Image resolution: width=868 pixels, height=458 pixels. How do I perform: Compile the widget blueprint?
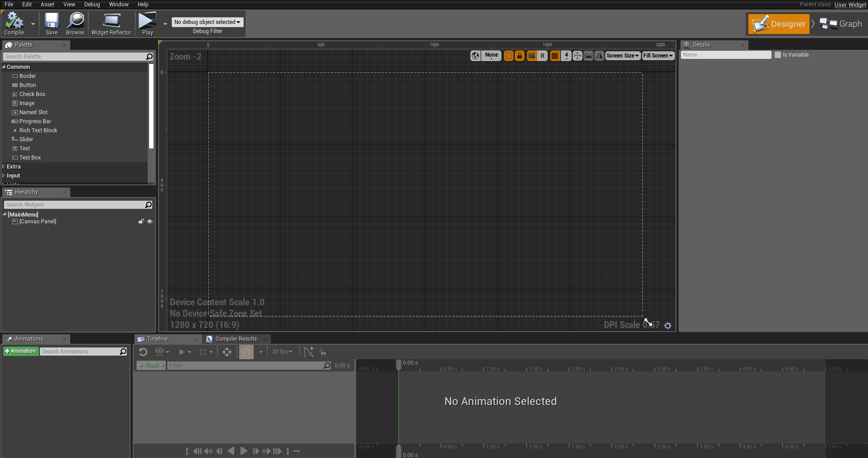point(14,24)
